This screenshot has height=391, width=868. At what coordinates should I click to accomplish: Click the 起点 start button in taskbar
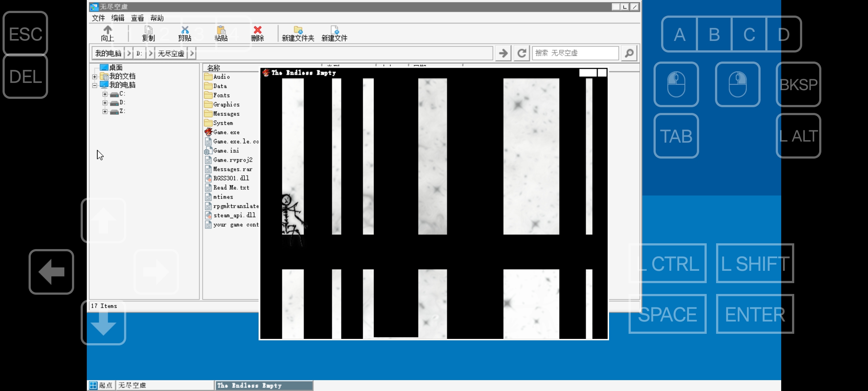click(101, 385)
